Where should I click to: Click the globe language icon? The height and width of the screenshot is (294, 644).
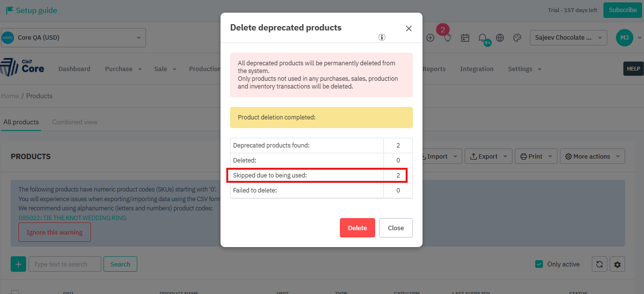click(500, 38)
